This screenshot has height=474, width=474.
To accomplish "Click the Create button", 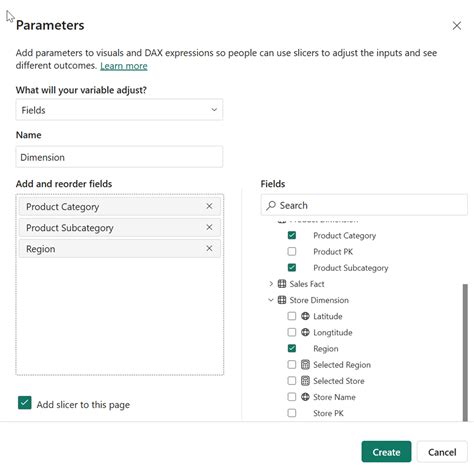I will click(386, 452).
